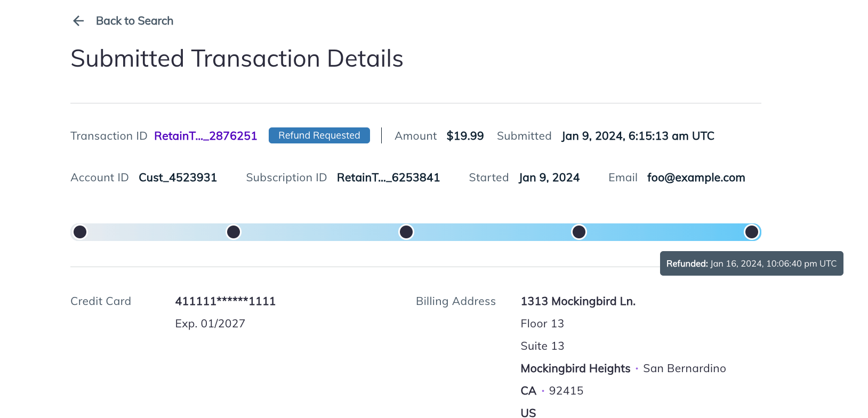Click address line 1313 Mockingbird Ln.
Screen dimensions: 868x418
pyautogui.click(x=578, y=301)
